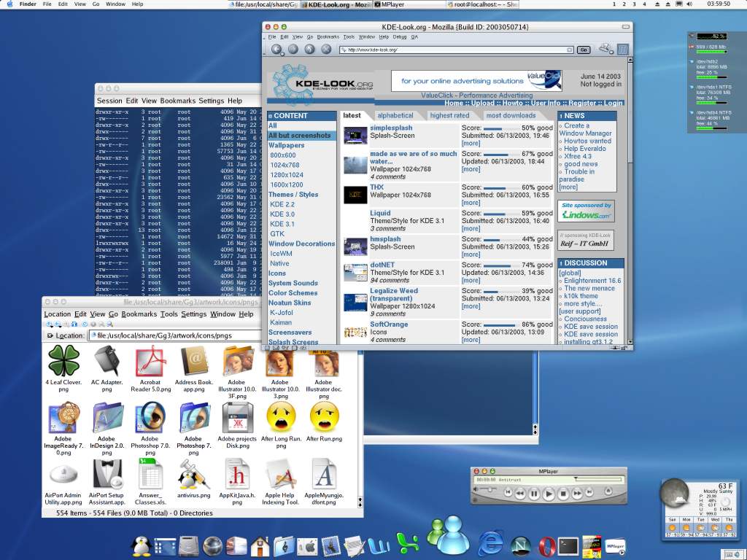Click the '554 Items' status bar text
This screenshot has height=560, width=747.
coord(134,513)
